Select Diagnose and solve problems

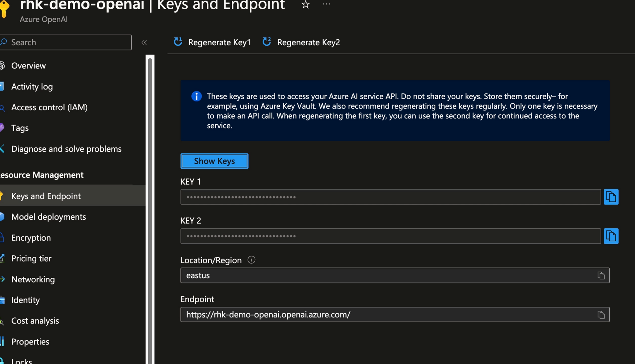pyautogui.click(x=66, y=149)
